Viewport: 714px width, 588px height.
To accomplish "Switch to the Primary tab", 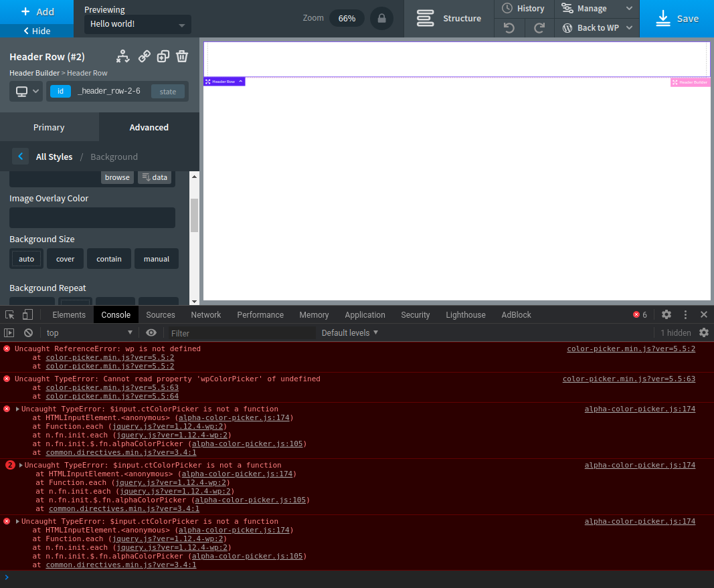I will 48,127.
